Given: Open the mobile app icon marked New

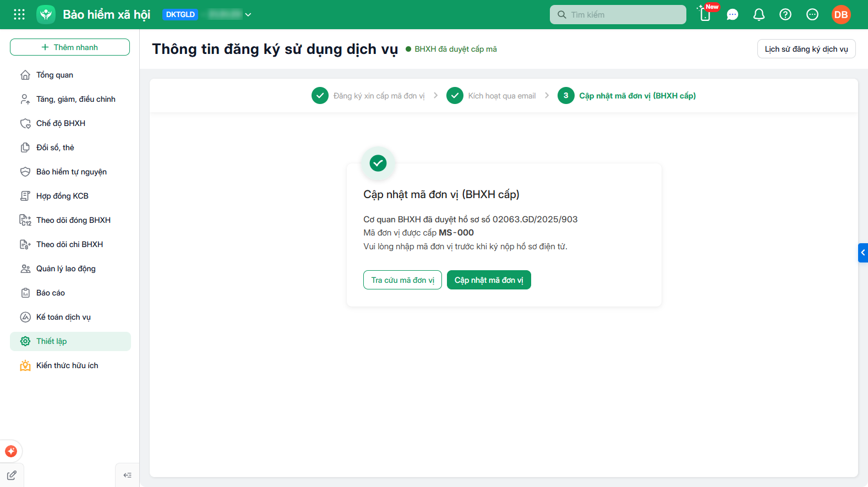Looking at the screenshot, I should click(705, 14).
